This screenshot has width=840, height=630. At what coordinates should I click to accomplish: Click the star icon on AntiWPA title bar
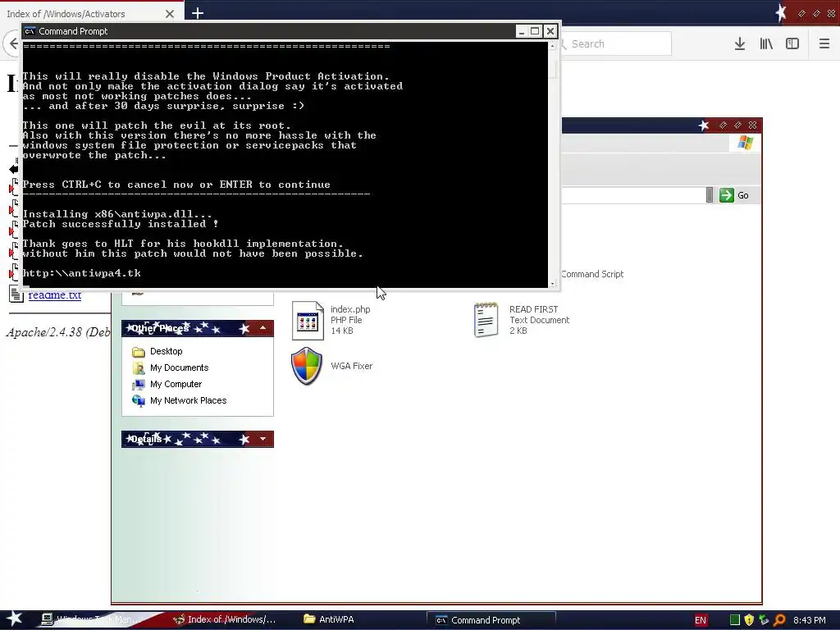click(x=704, y=126)
